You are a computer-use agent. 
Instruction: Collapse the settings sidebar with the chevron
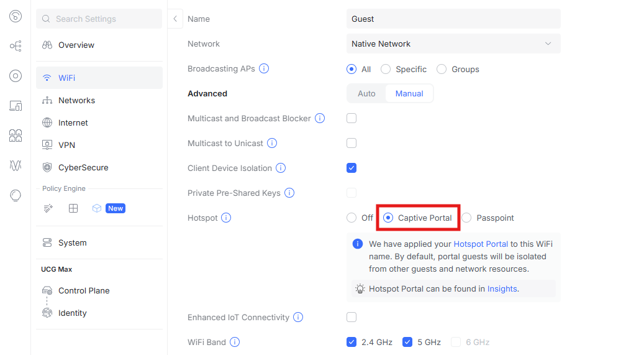tap(175, 19)
